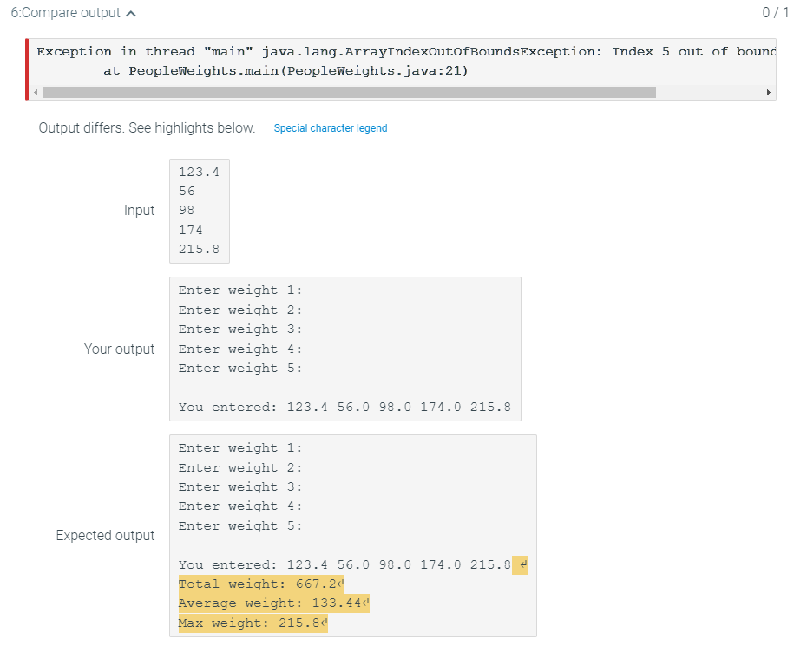
Task: Select the highlighted Total weight line
Action: pos(260,584)
